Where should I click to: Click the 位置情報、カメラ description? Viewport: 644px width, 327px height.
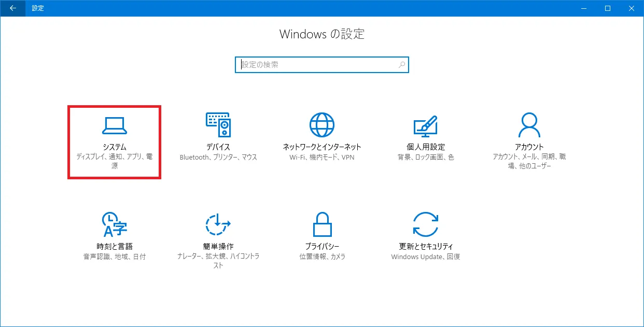point(322,257)
